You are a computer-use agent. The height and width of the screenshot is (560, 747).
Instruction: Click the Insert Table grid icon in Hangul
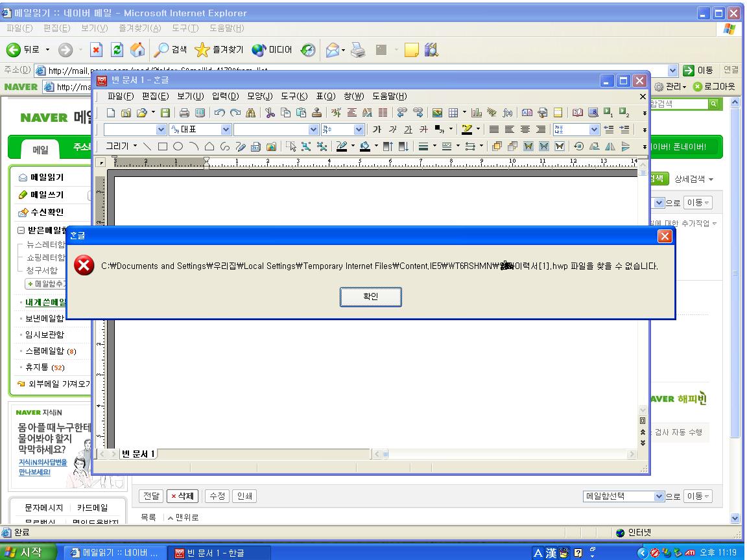pyautogui.click(x=453, y=113)
